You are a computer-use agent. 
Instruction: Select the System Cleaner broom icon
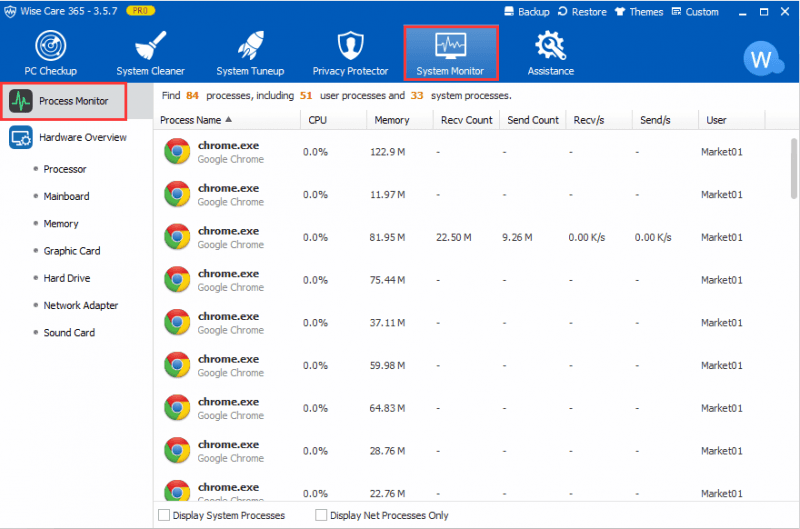tap(150, 46)
